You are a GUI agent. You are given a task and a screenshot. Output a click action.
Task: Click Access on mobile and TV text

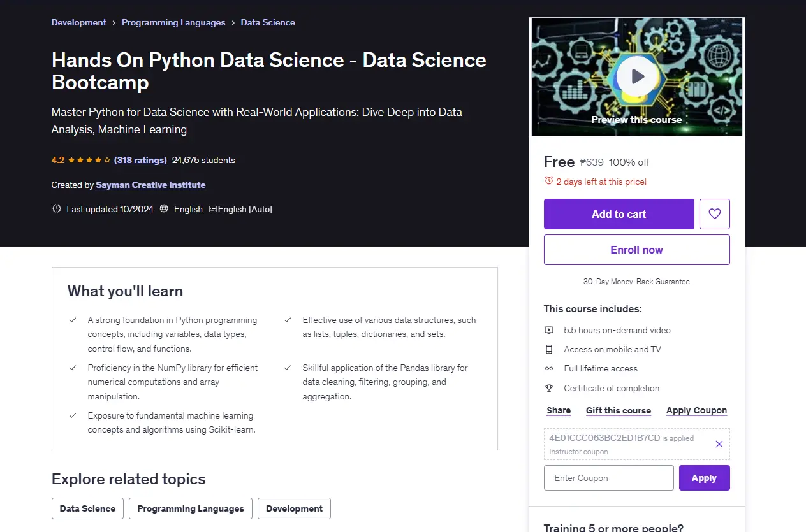(x=612, y=349)
